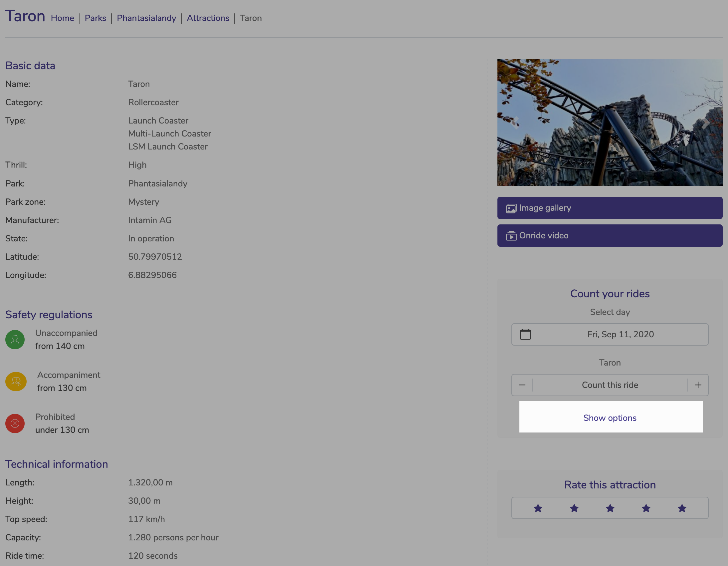Click the Select day label
The height and width of the screenshot is (566, 728).
pyautogui.click(x=610, y=312)
